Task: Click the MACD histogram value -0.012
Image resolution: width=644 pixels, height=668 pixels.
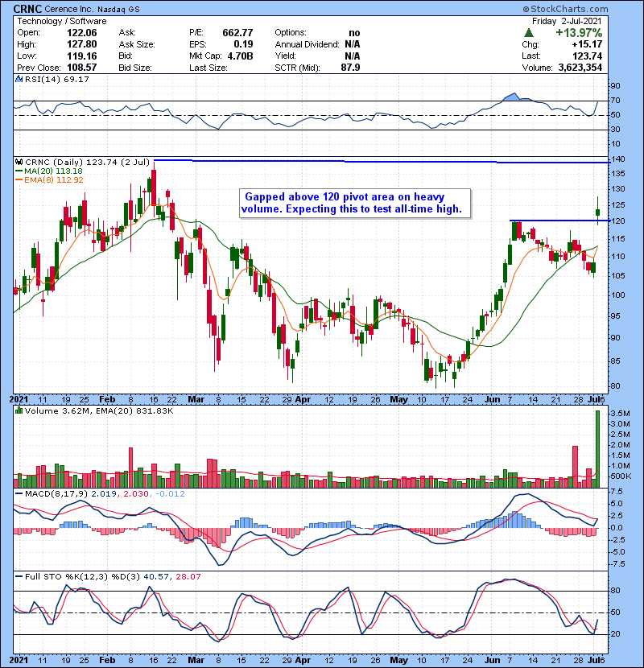Action: point(170,494)
